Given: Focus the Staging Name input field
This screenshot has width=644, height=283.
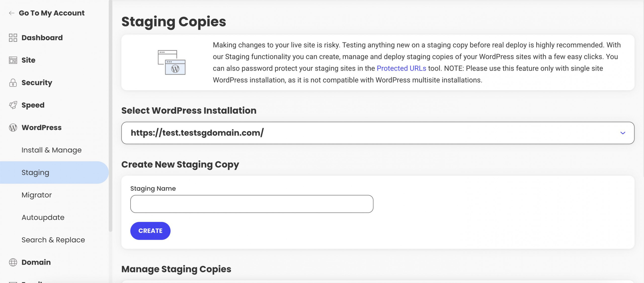Looking at the screenshot, I should (x=252, y=204).
